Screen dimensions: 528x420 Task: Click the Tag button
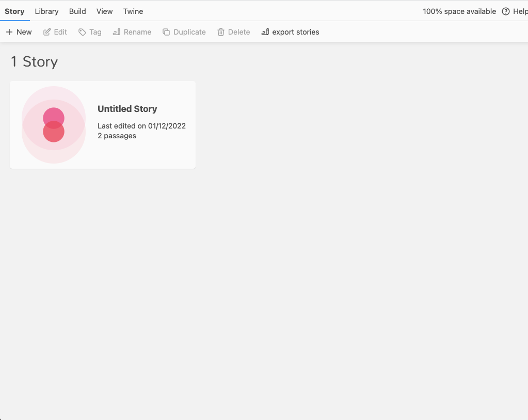point(90,32)
